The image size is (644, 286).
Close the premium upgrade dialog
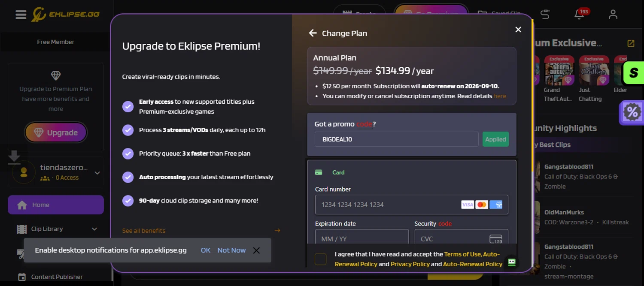(518, 30)
